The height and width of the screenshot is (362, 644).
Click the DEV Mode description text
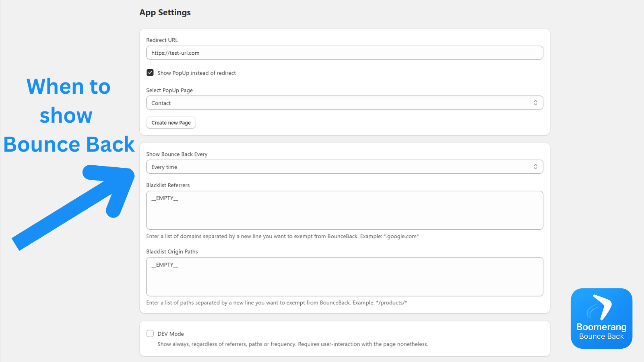tap(293, 344)
